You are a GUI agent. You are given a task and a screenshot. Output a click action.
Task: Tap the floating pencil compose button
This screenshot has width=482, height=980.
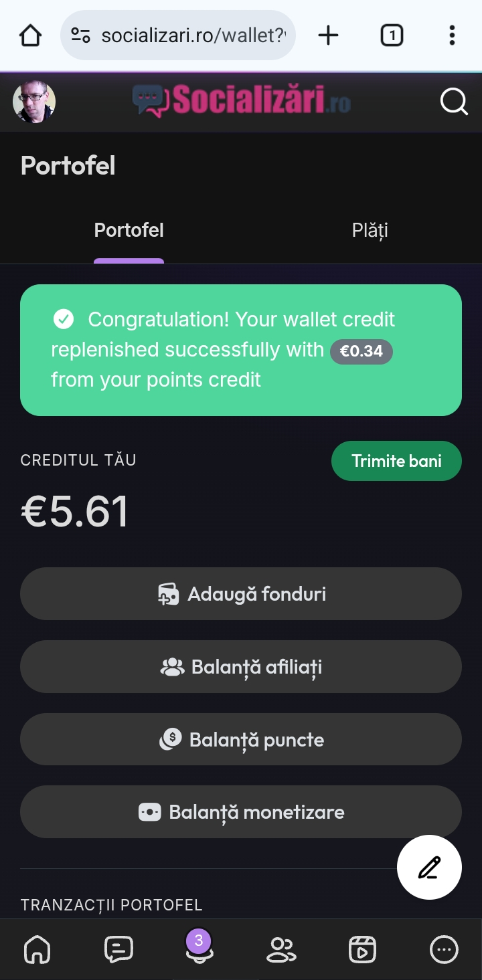pyautogui.click(x=429, y=868)
